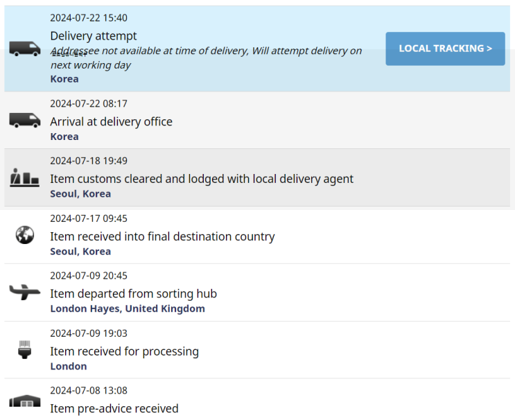Image resolution: width=515 pixels, height=420 pixels.
Task: Click Item pre-advice received text
Action: pyautogui.click(x=114, y=408)
